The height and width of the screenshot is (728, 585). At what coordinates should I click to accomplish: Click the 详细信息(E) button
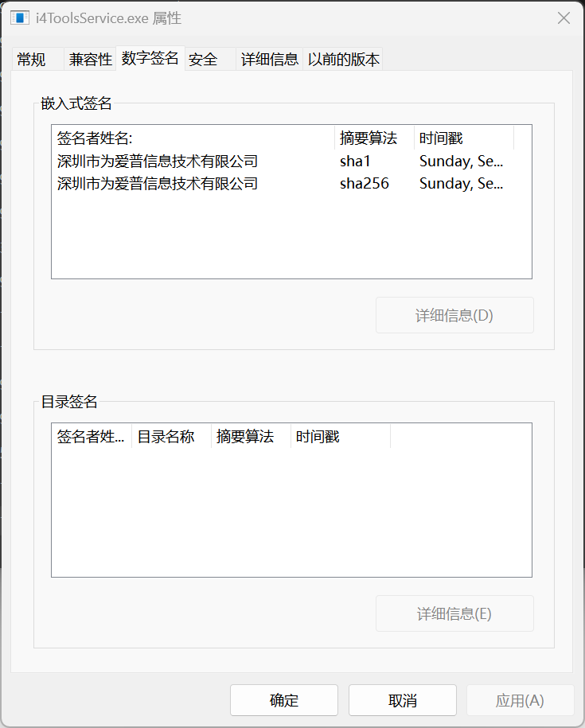(454, 613)
